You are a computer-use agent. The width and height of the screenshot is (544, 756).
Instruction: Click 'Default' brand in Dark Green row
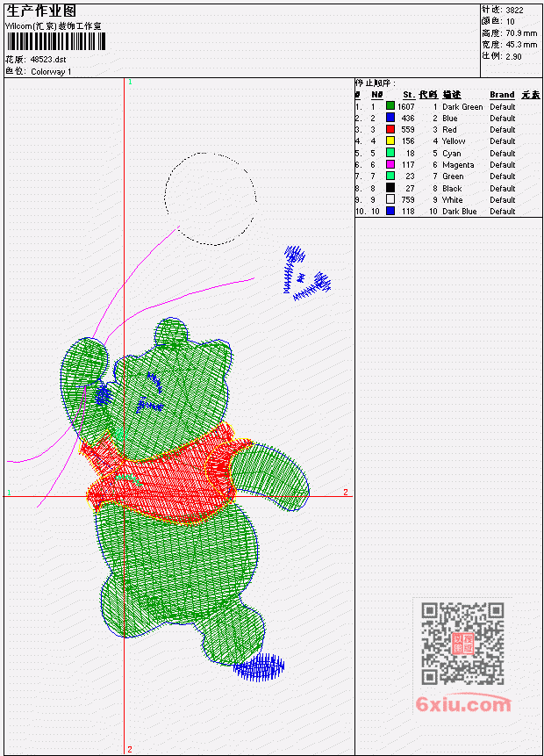(x=502, y=106)
